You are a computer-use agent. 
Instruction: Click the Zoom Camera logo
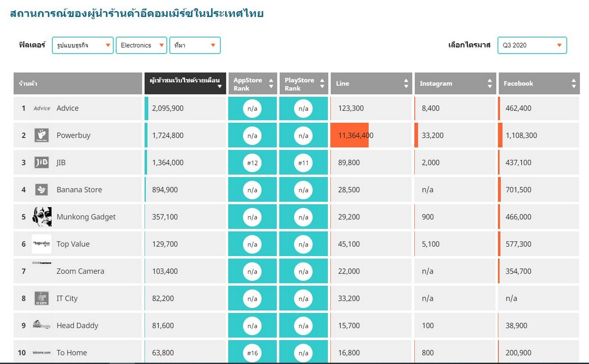pos(42,263)
